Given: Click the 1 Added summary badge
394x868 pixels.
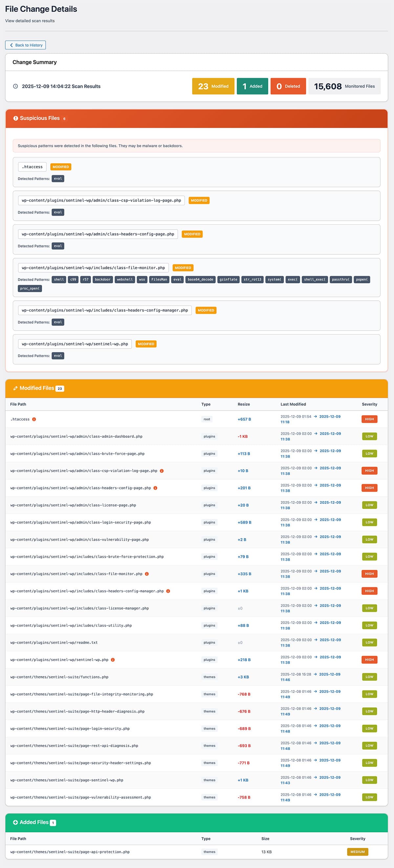Looking at the screenshot, I should point(252,86).
